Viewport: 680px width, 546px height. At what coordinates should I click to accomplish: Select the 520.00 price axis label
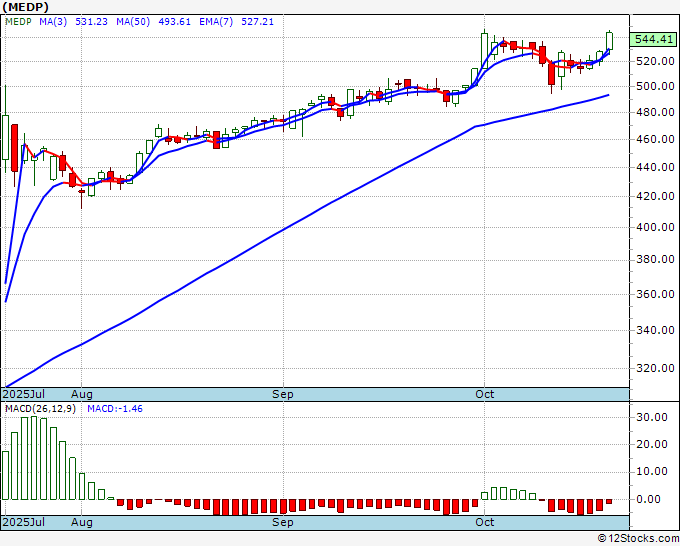click(x=655, y=61)
